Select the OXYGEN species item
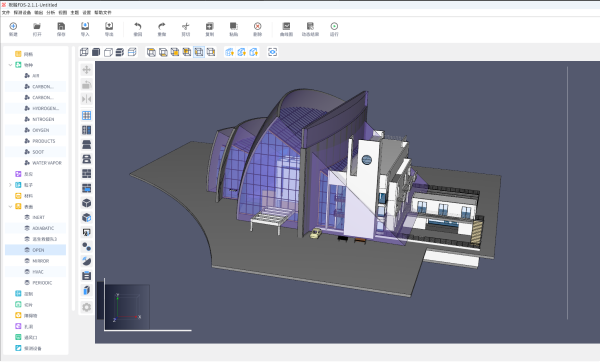600x362 pixels. tap(35, 130)
